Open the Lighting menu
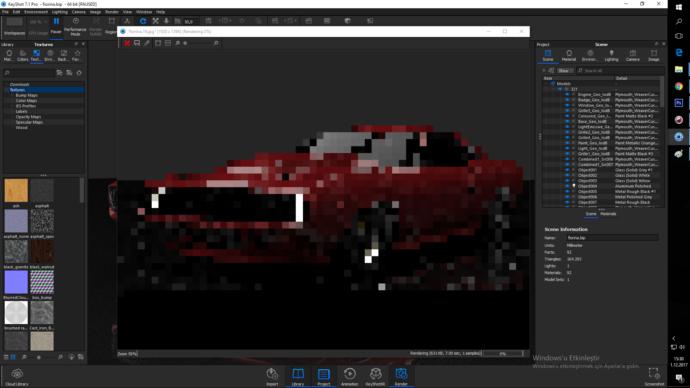 60,12
